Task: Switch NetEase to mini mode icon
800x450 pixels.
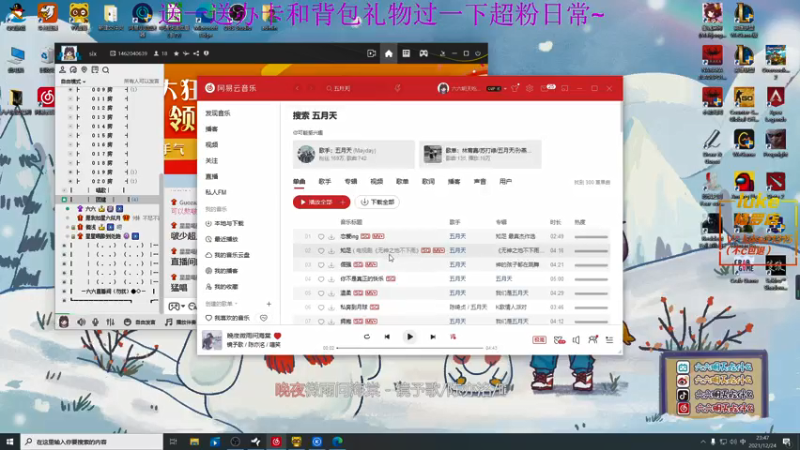Action: point(564,88)
